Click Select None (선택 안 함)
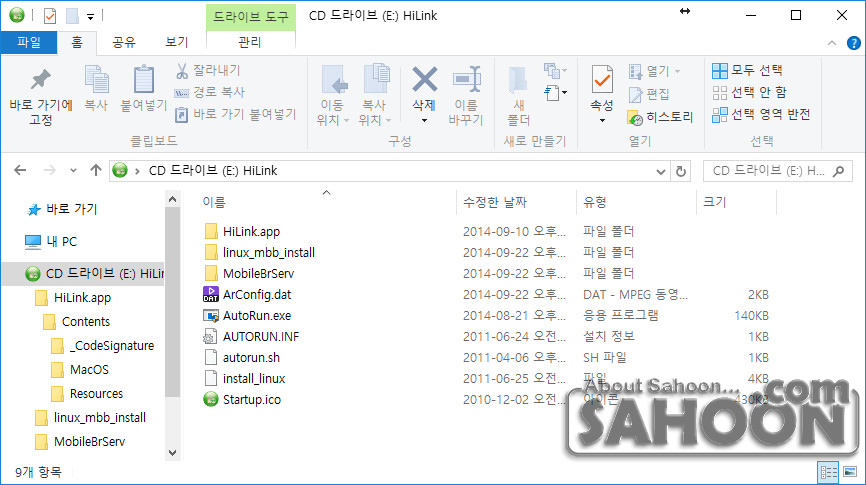The height and width of the screenshot is (485, 866). (749, 92)
